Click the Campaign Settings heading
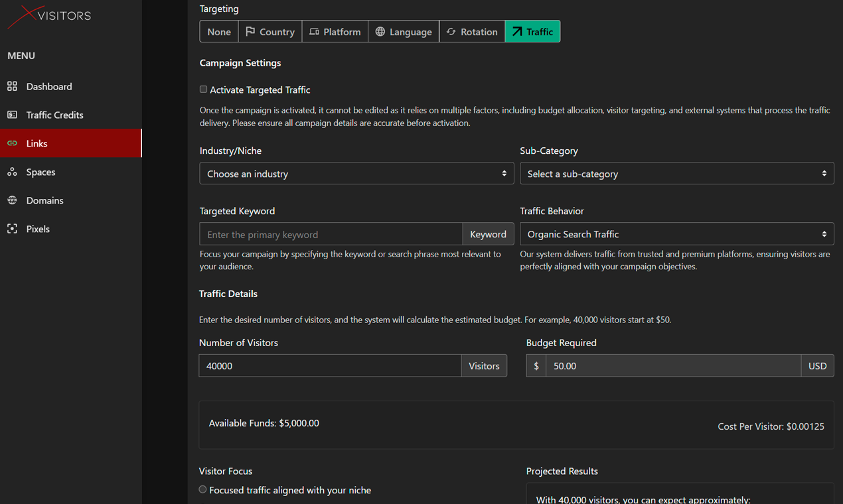This screenshot has width=843, height=504. click(x=240, y=63)
